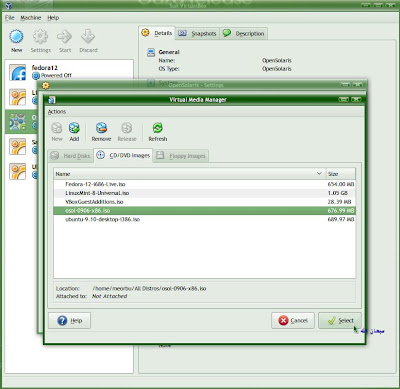Screen dimensions: 400x389
Task: Open the Help menu
Action: (53, 18)
